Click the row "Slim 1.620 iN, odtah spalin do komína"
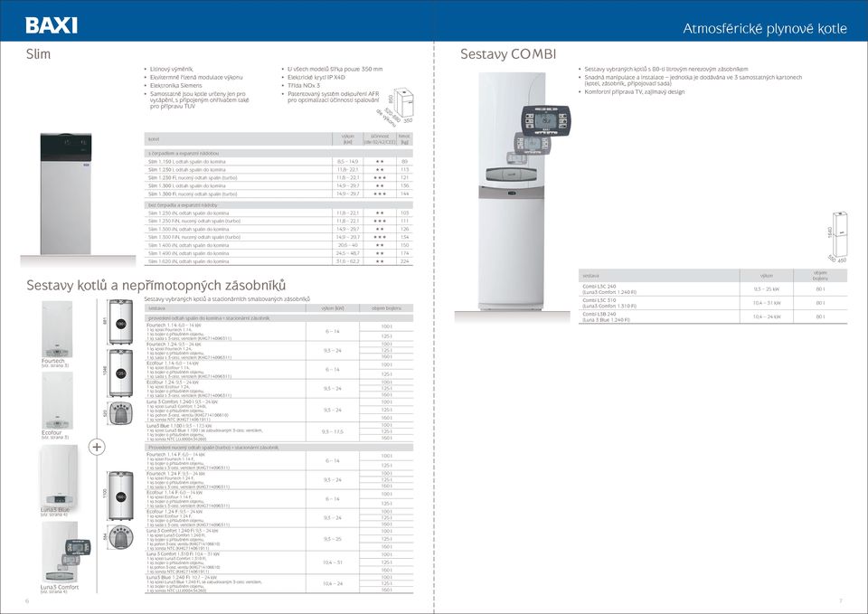The width and height of the screenshot is (868, 614). (278, 261)
